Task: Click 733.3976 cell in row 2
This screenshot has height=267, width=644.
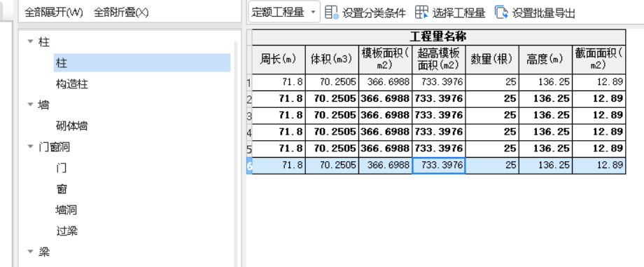Action: (x=439, y=99)
